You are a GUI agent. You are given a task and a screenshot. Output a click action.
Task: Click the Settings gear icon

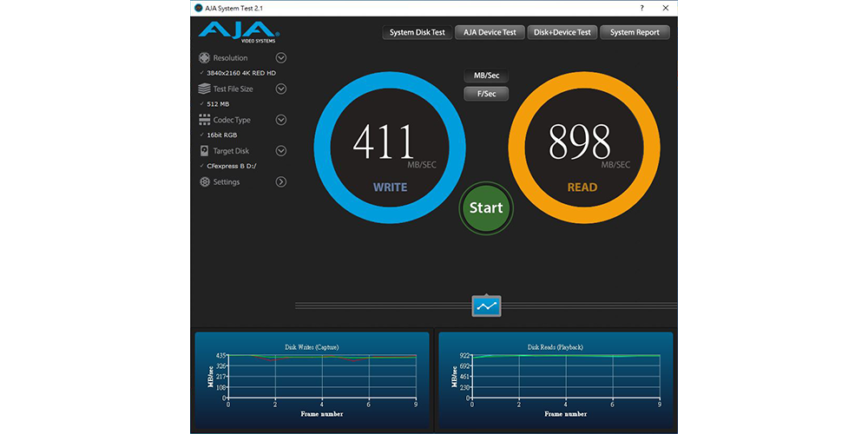(205, 182)
